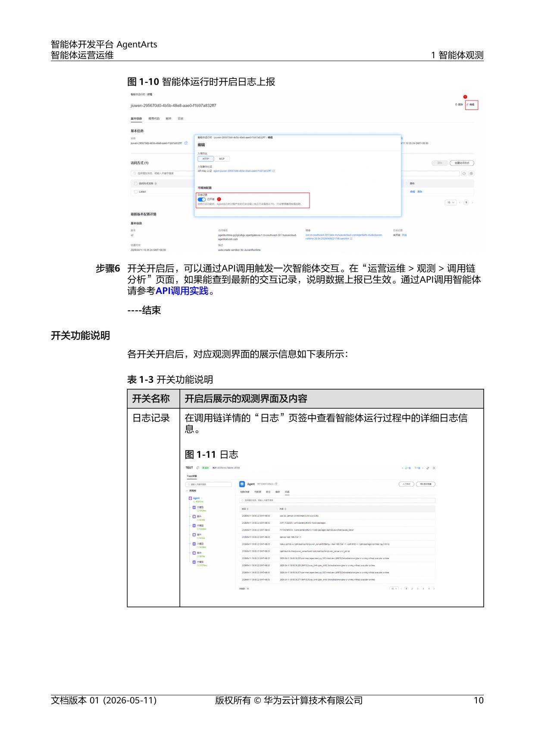Click the 开启 link next to 未开启
Image resolution: width=535 pixels, height=756 pixels.
coord(404,235)
